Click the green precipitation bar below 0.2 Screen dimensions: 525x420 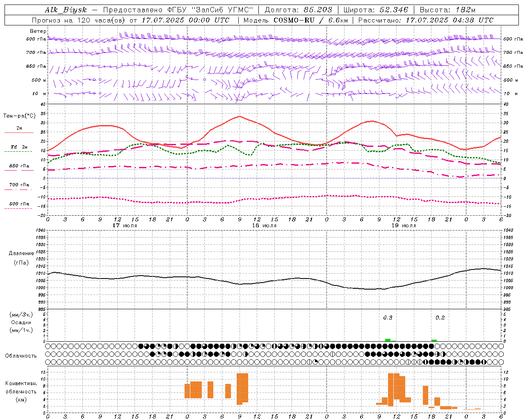tap(434, 340)
